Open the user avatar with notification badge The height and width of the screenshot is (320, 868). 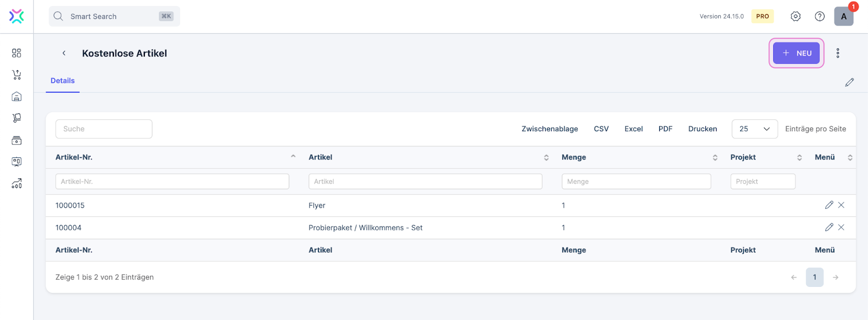click(844, 16)
